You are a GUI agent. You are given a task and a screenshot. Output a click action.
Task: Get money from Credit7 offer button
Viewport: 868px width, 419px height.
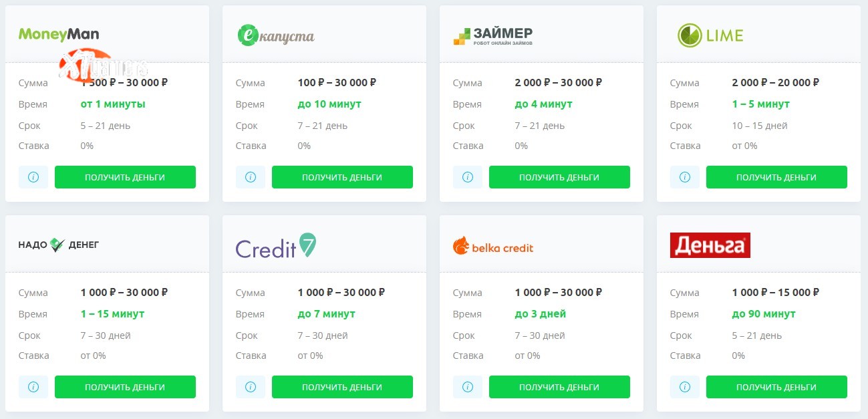(x=342, y=387)
